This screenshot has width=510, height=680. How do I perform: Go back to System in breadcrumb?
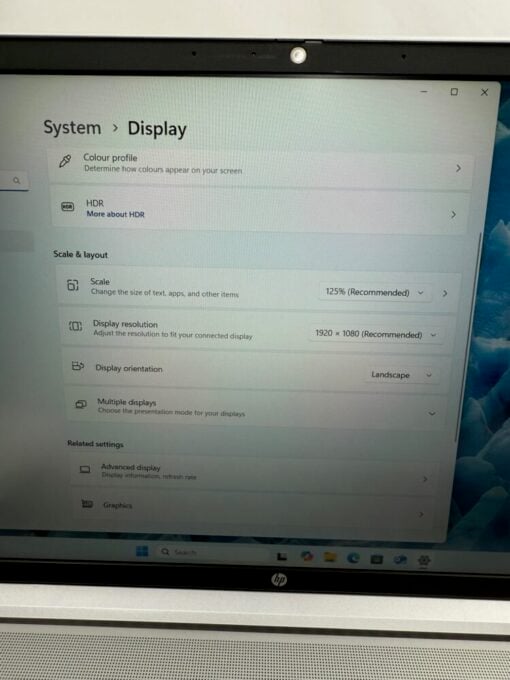[72, 128]
